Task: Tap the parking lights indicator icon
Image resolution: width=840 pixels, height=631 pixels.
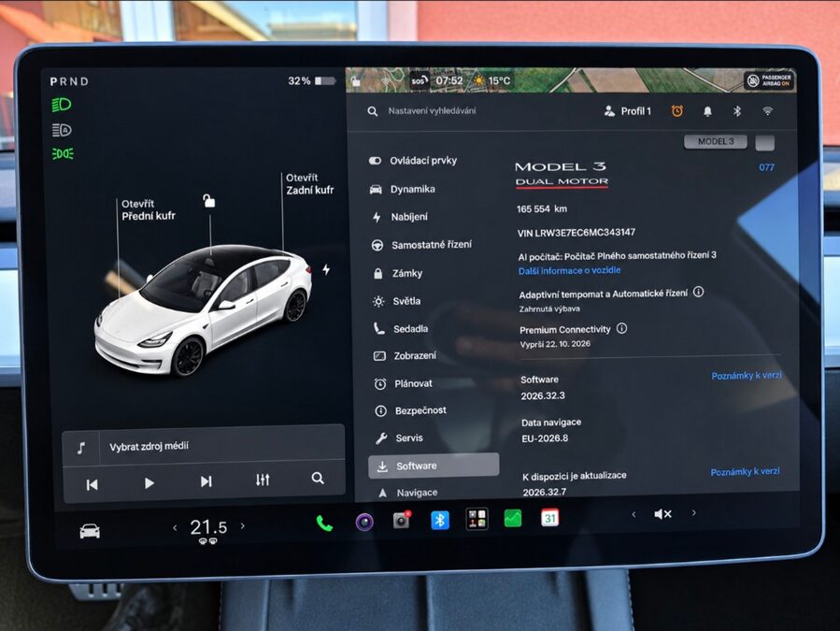Action: [x=63, y=154]
